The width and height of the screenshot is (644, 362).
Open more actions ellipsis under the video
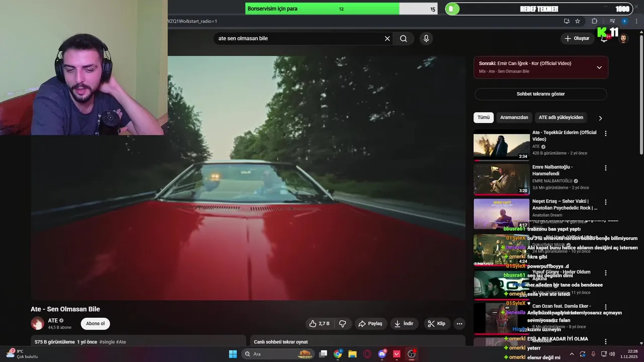click(459, 324)
